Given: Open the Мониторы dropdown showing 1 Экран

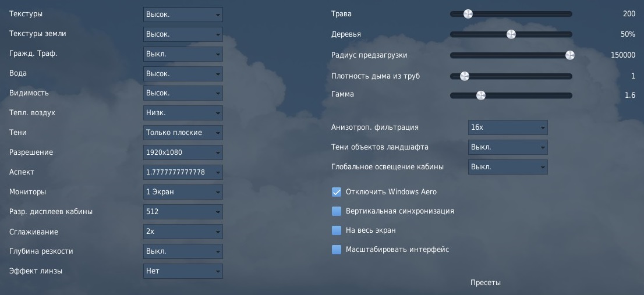Looking at the screenshot, I should tap(183, 191).
